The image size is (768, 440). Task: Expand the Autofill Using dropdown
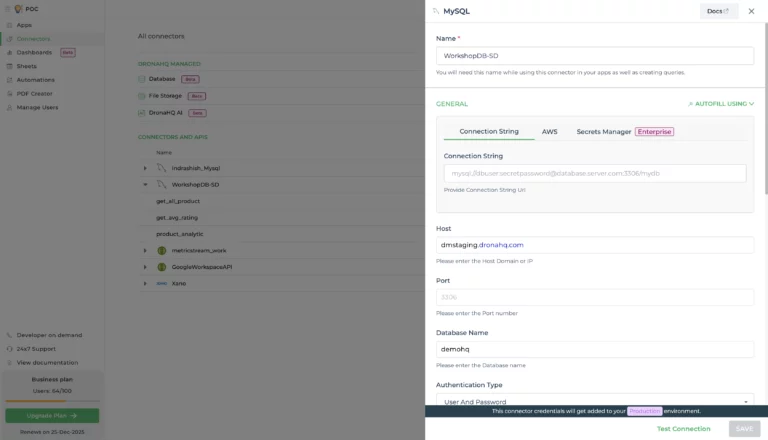(720, 103)
